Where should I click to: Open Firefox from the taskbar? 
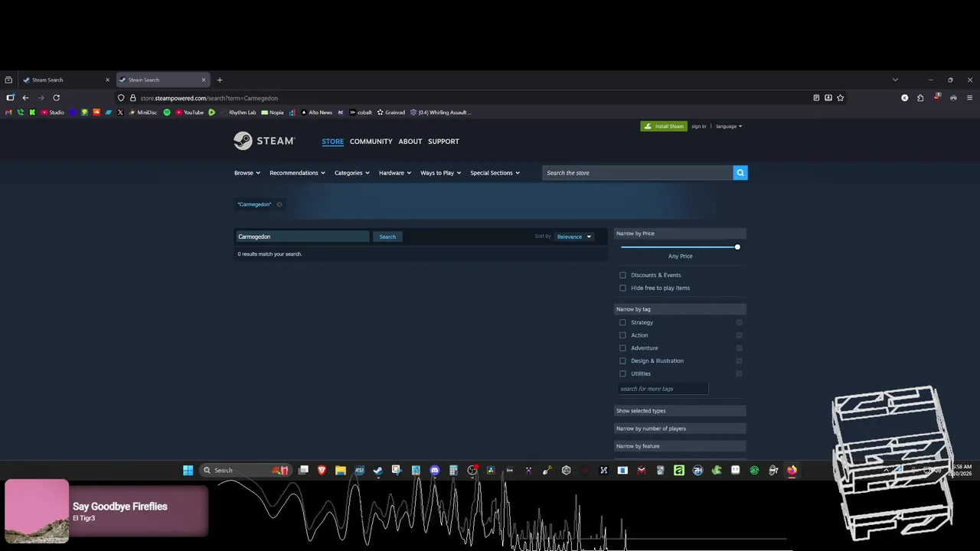[792, 470]
